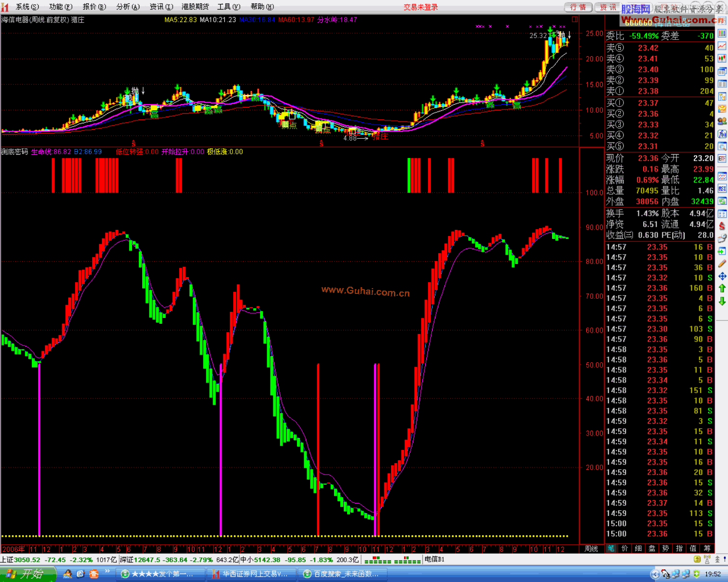Screen dimensions: 728x582
Task: Open the 港股期货 menu
Action: click(x=195, y=7)
